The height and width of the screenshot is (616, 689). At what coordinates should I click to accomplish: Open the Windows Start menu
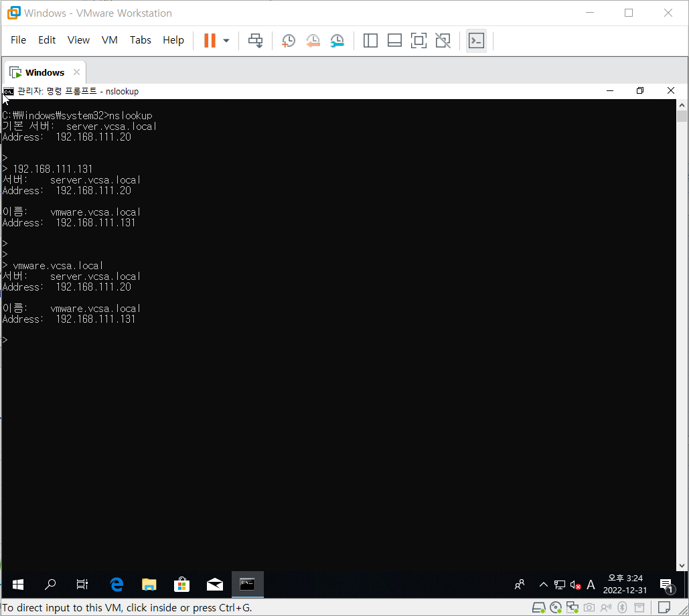coord(18,585)
